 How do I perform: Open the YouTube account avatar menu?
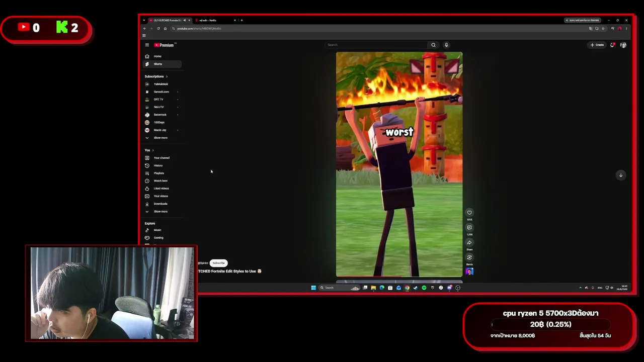point(623,45)
